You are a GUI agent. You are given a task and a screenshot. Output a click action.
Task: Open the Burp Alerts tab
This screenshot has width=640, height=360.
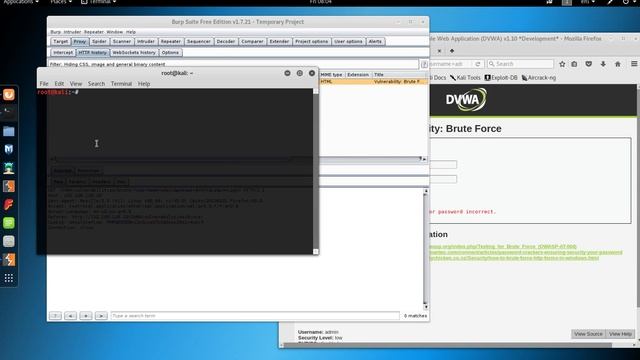[x=375, y=42]
